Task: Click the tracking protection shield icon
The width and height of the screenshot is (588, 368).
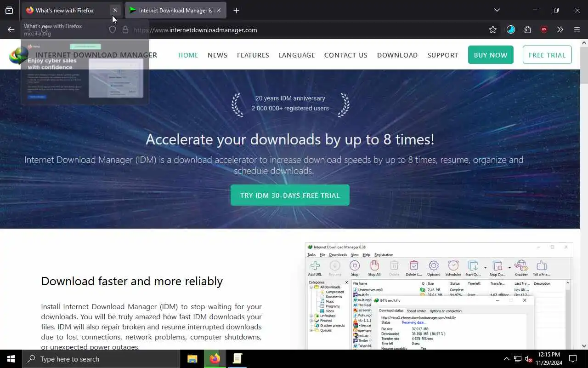Action: click(x=113, y=30)
